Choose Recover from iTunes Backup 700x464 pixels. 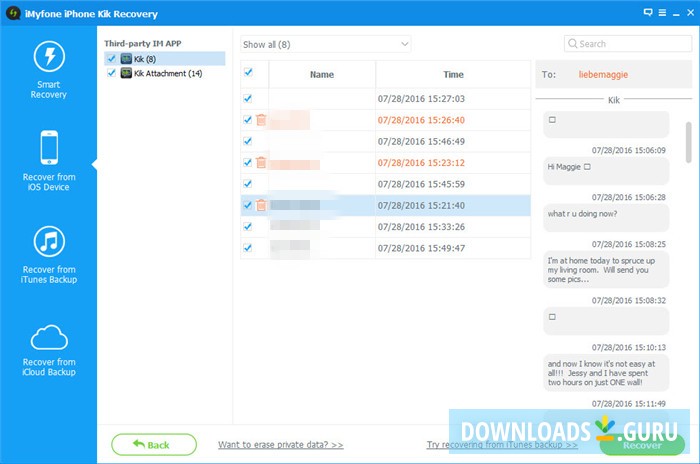(49, 255)
